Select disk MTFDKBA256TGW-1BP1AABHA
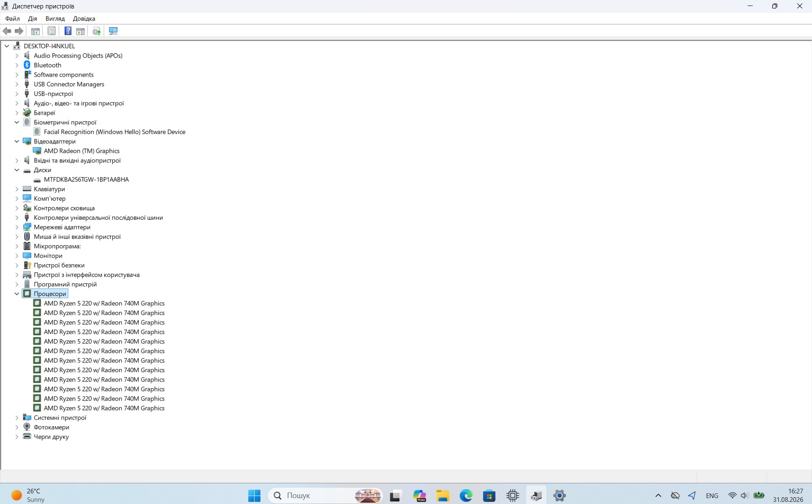The image size is (812, 504). [x=86, y=179]
